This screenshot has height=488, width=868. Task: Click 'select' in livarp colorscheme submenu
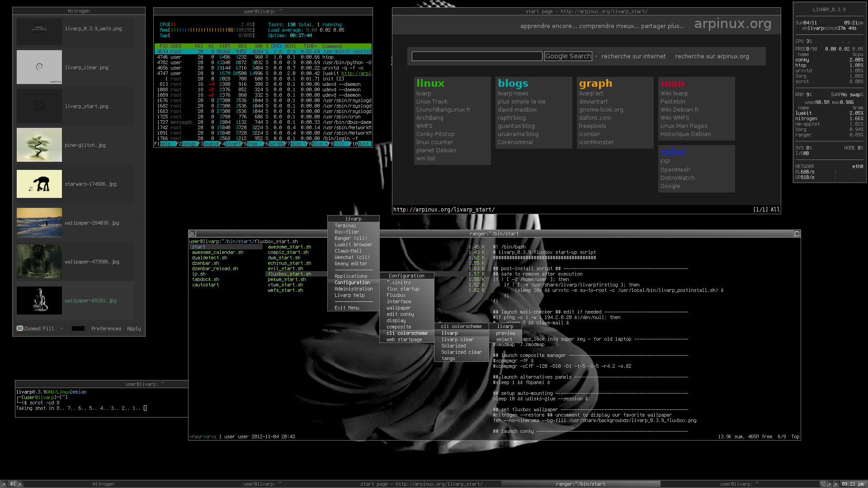505,339
